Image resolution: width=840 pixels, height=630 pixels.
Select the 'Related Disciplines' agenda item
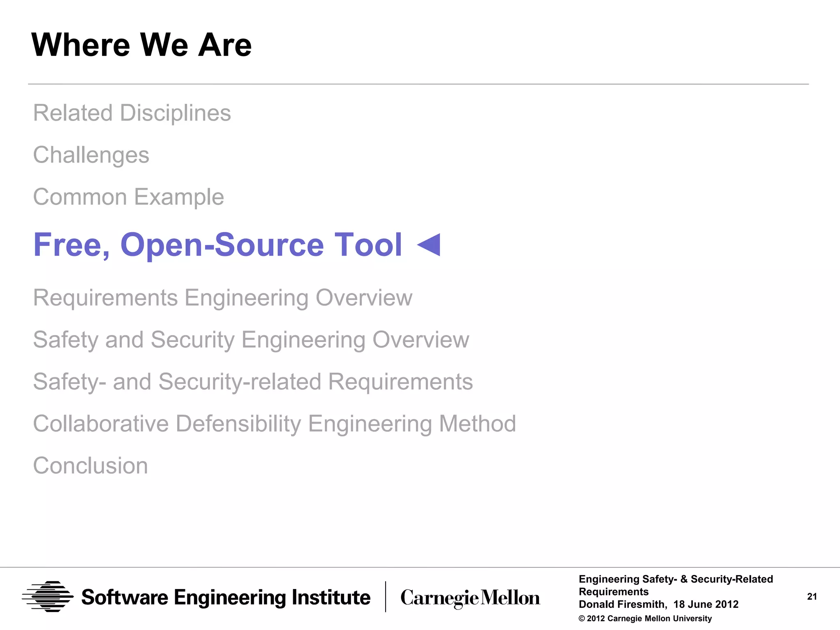[132, 113]
